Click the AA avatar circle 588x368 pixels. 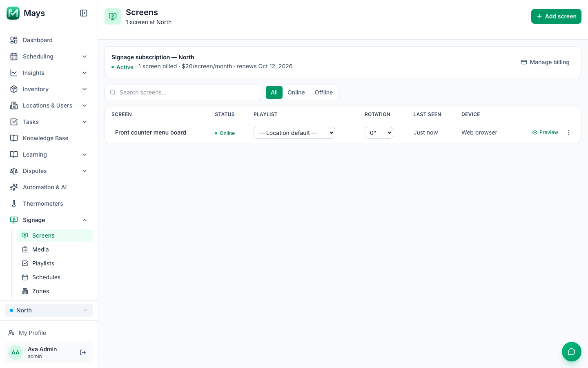(x=16, y=352)
